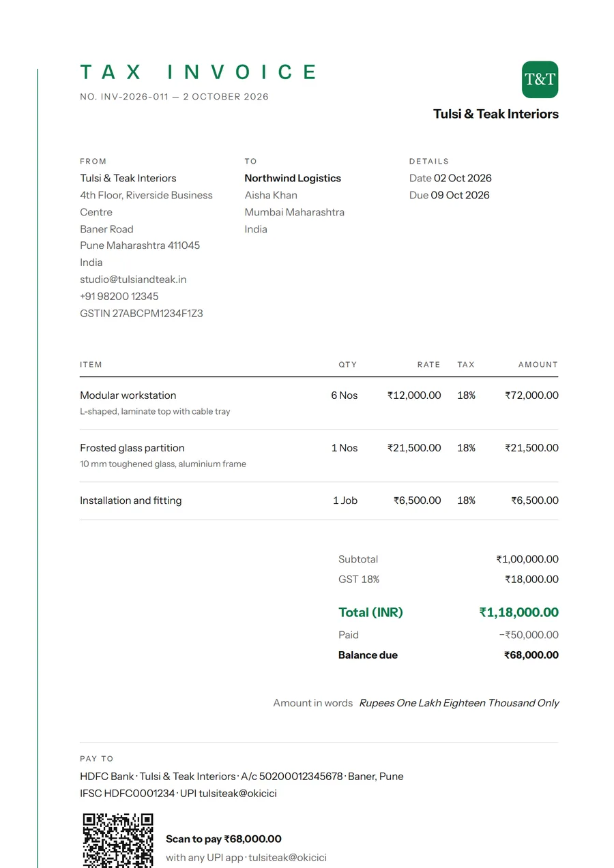
Task: Click the IFSC HDFC0001234 line
Action: tap(179, 794)
